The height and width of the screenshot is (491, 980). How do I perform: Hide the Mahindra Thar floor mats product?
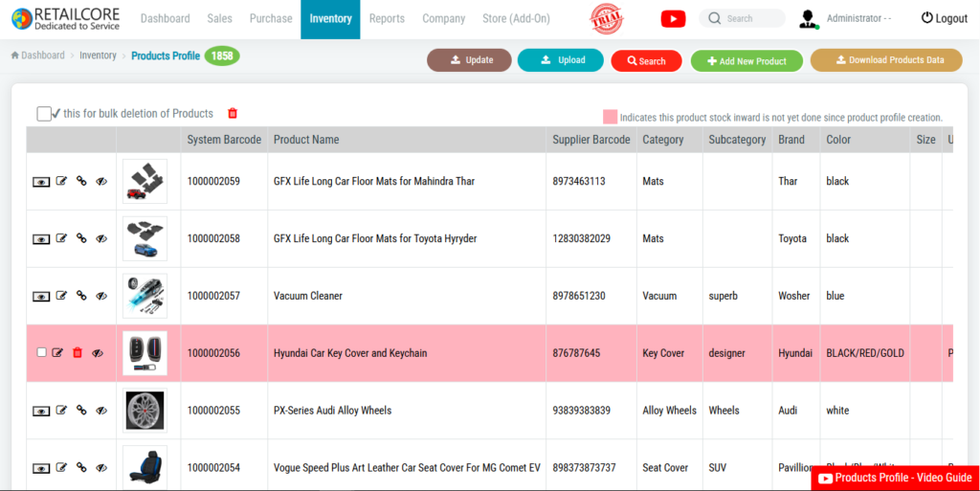(x=101, y=181)
